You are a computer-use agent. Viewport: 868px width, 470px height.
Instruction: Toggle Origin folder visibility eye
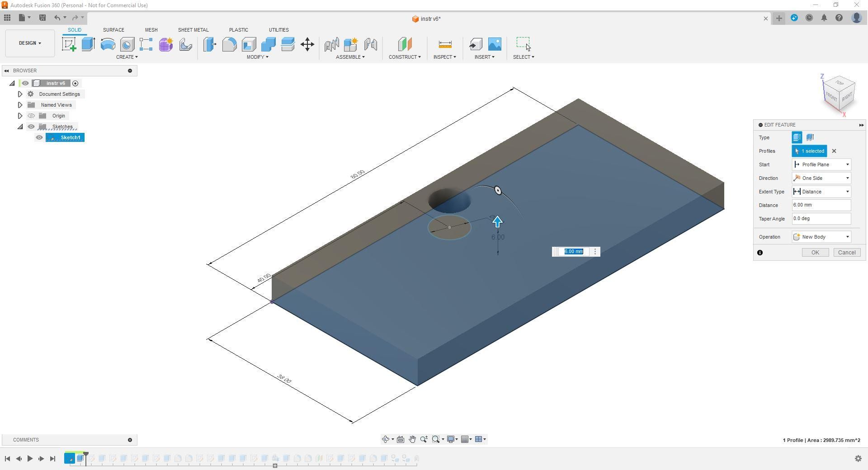pos(31,116)
